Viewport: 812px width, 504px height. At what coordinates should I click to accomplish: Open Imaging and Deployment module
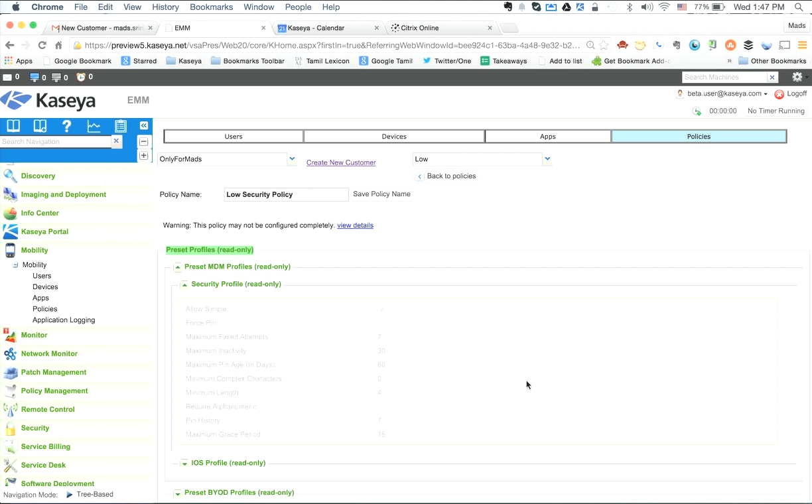64,194
